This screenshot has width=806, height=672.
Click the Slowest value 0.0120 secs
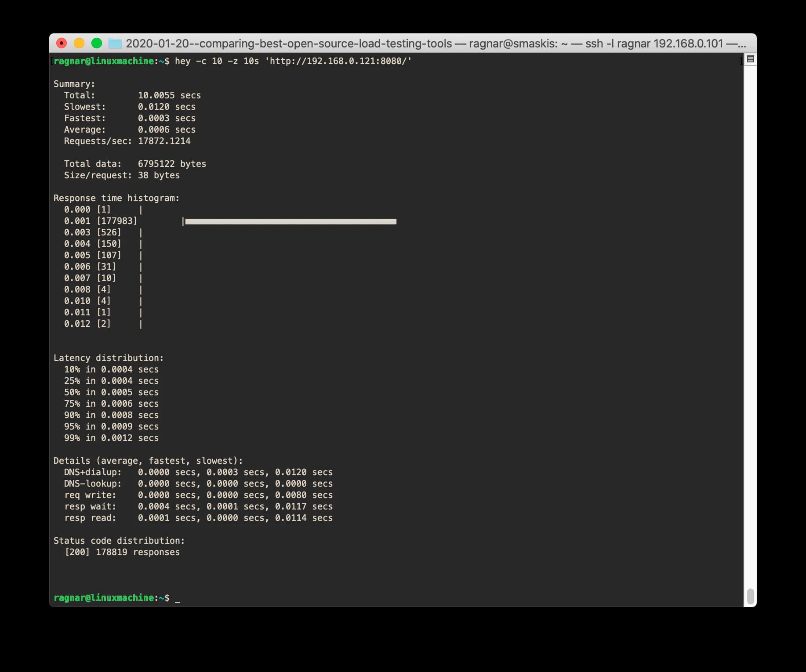click(167, 107)
